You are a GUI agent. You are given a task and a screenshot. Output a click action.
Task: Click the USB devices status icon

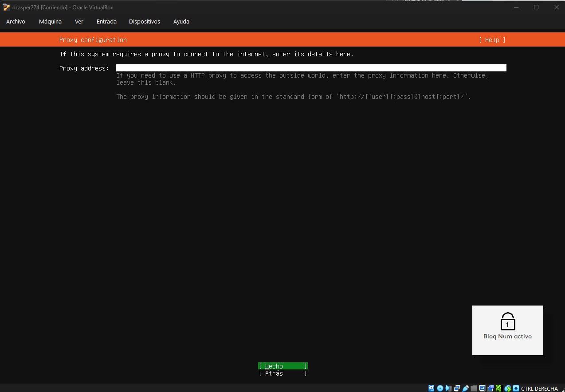[x=465, y=388]
